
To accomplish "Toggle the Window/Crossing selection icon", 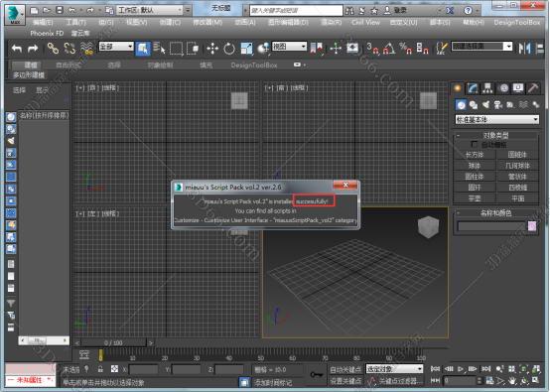I will tap(193, 49).
